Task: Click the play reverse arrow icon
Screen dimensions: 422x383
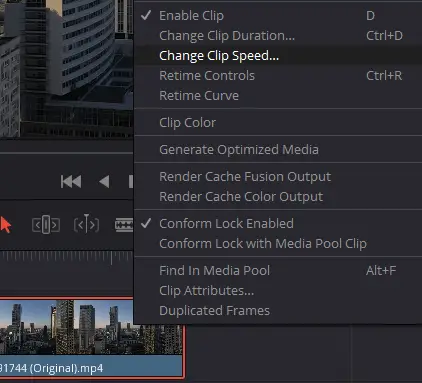Action: pos(104,182)
